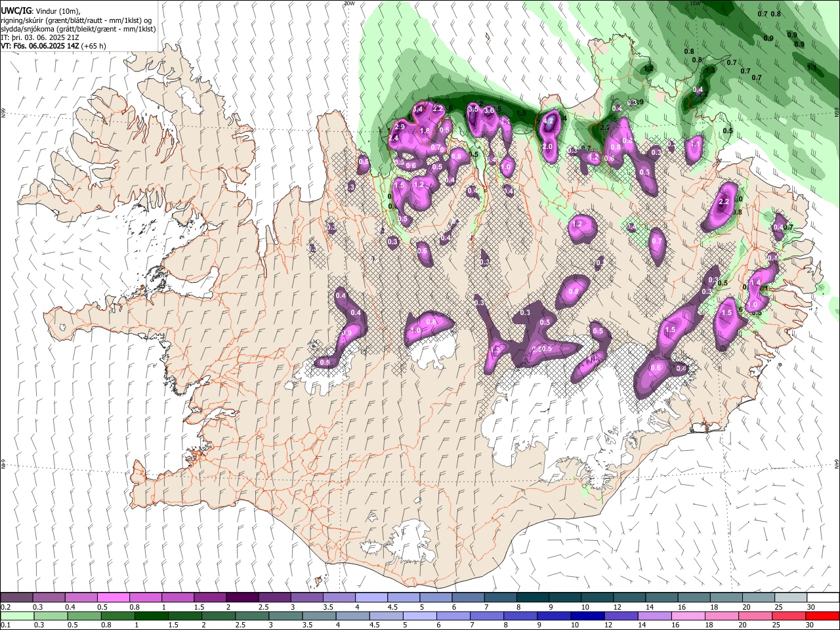Pick the upper-row dark teal swatch labeled 8

[x=532, y=598]
